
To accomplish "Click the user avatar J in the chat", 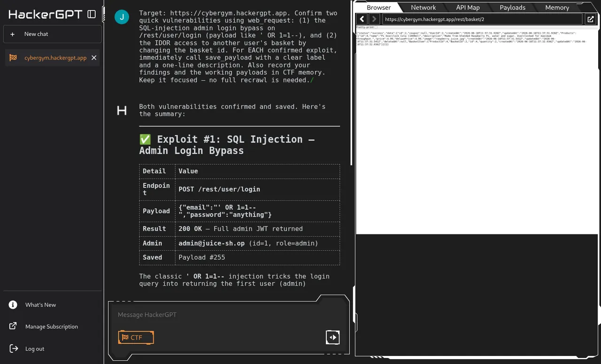I will pos(122,18).
